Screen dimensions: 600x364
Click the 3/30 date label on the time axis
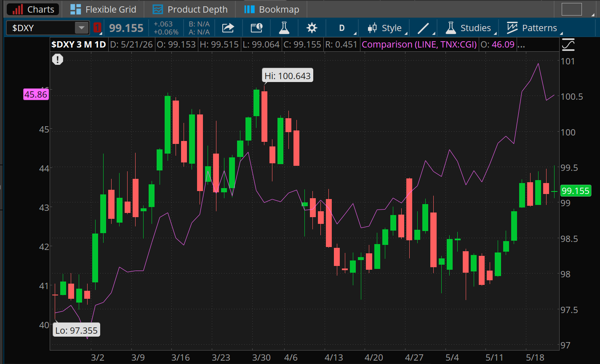tap(261, 358)
